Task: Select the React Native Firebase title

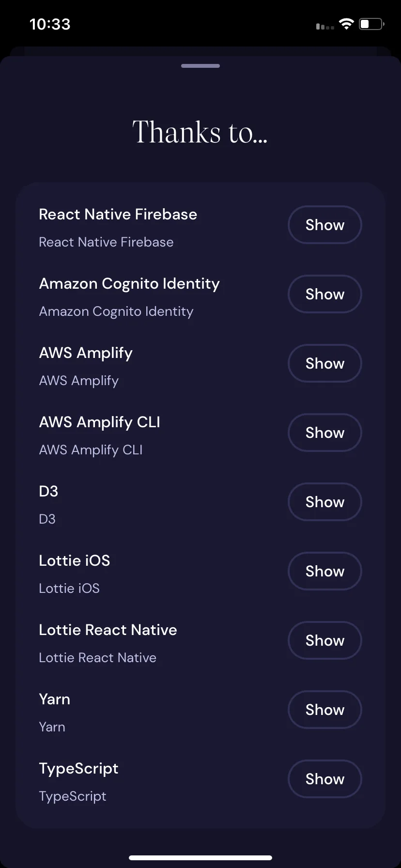Action: pyautogui.click(x=118, y=214)
